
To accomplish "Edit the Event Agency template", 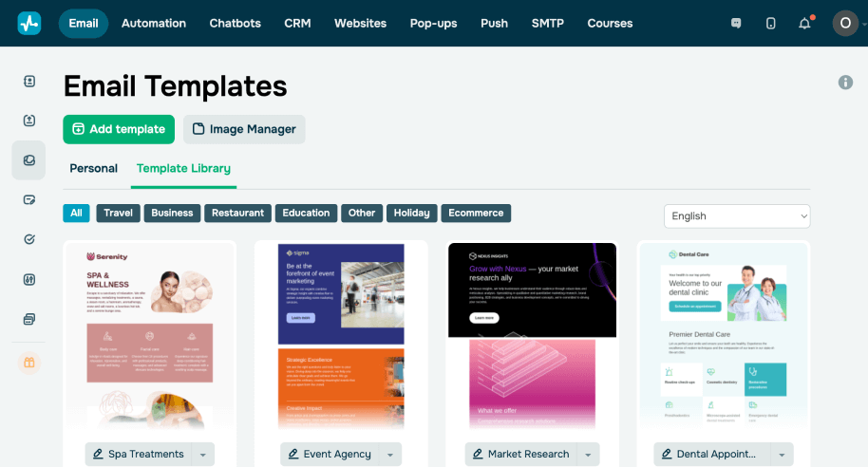I will (330, 455).
